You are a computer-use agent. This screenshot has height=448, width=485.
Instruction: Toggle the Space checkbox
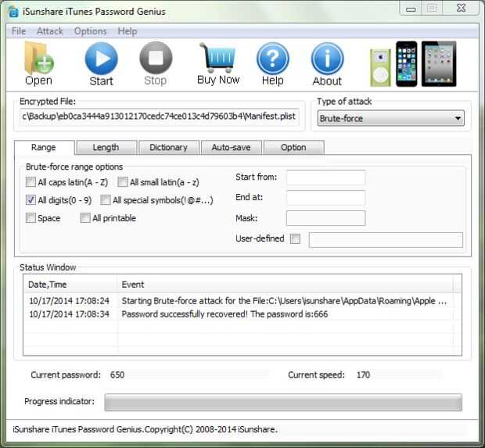tap(31, 217)
